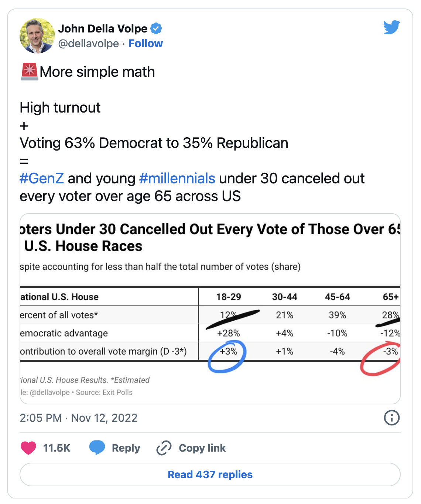421x504 pixels.
Task: Click the blue verified badge
Action: [156, 28]
